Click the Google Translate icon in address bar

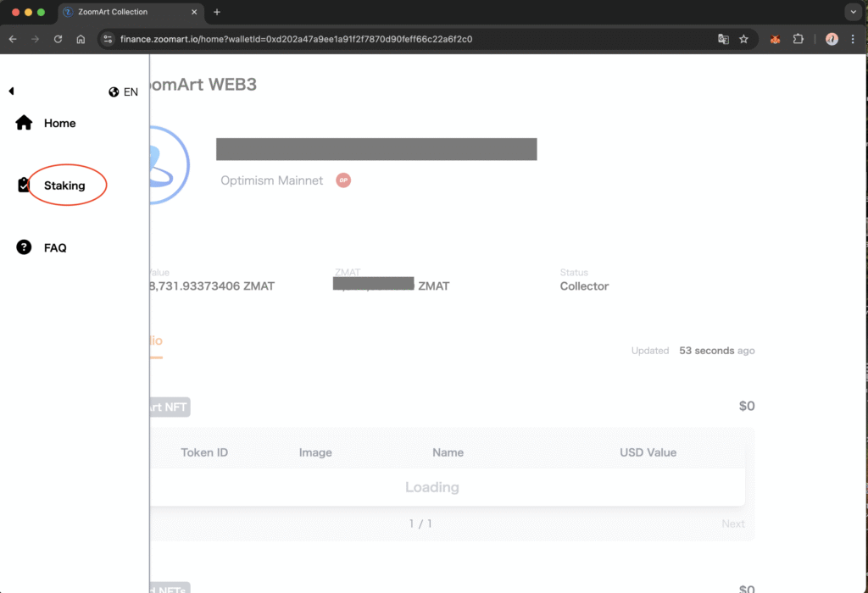tap(723, 39)
